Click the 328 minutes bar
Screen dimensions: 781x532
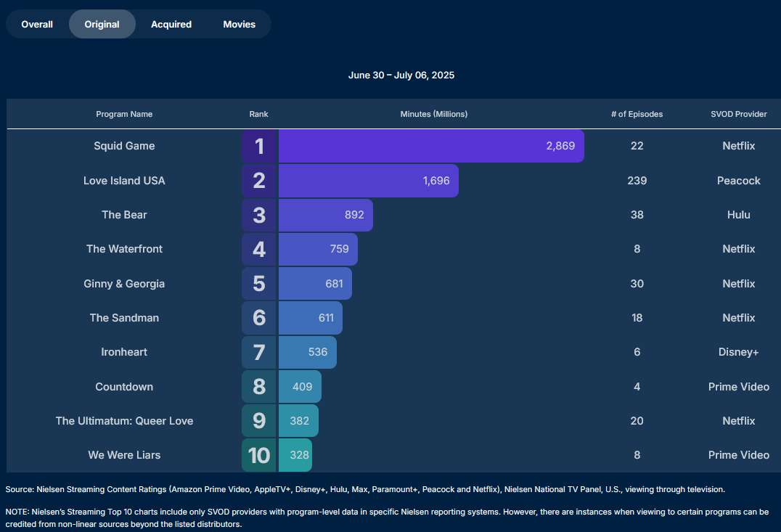[x=295, y=455]
